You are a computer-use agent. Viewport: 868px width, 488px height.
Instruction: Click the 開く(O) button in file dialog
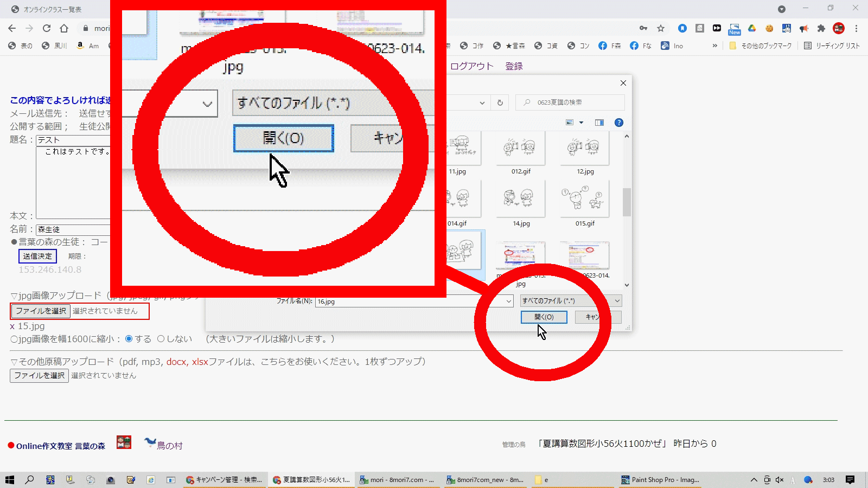(544, 317)
